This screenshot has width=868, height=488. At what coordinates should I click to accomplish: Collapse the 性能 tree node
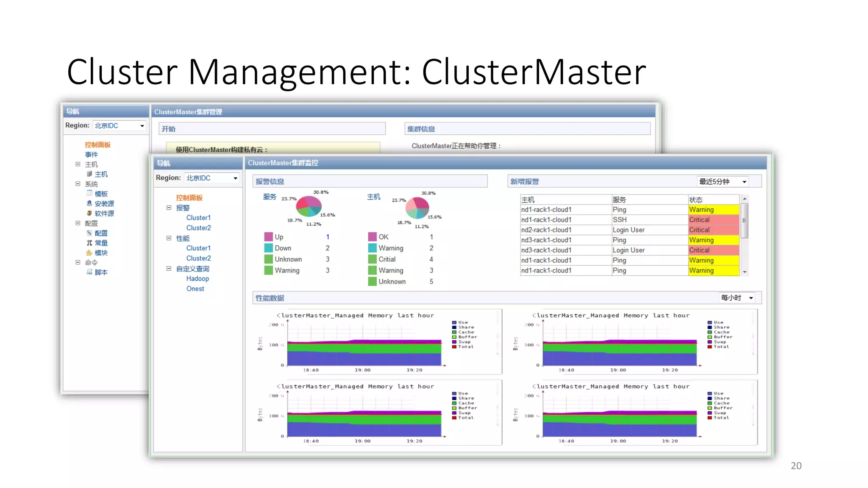click(169, 238)
